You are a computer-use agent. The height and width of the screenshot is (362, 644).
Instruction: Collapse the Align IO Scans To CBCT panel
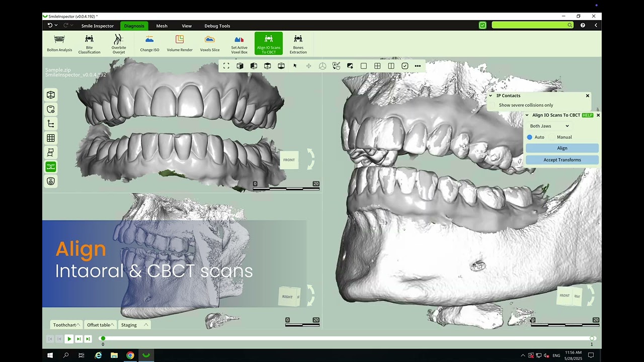[x=527, y=115]
